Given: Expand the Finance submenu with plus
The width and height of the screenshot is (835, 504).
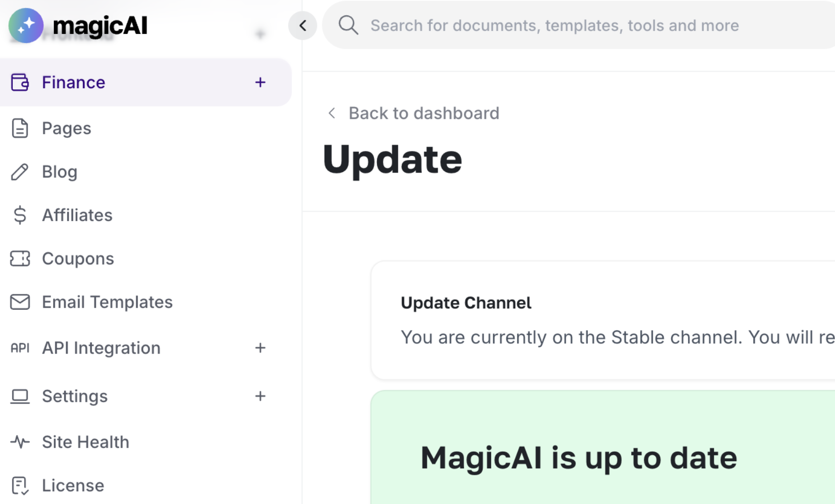Looking at the screenshot, I should click(260, 82).
